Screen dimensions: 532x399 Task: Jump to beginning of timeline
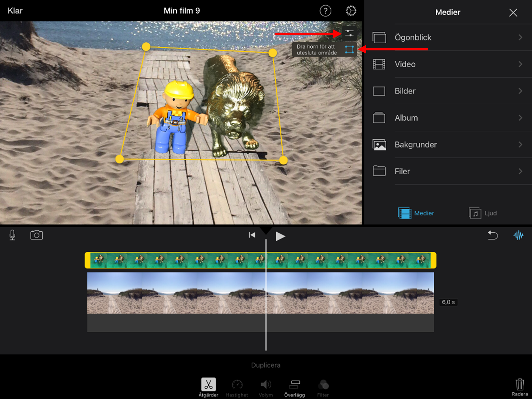pyautogui.click(x=252, y=235)
